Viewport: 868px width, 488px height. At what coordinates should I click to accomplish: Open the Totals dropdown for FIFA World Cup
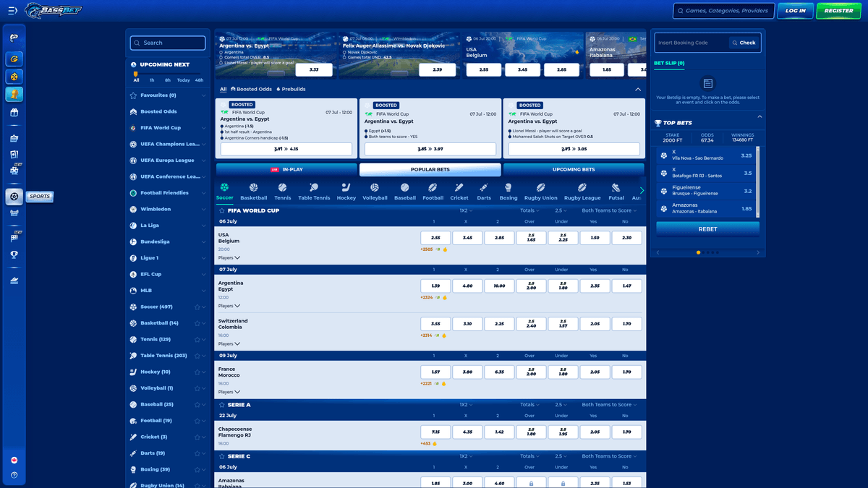(x=530, y=210)
